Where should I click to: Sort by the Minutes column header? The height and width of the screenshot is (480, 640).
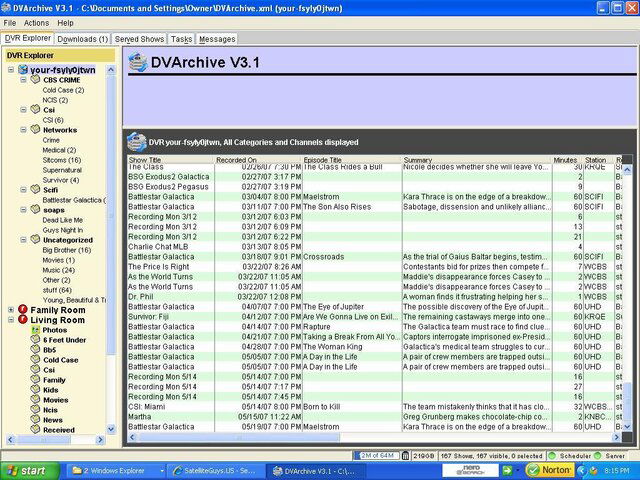567,160
